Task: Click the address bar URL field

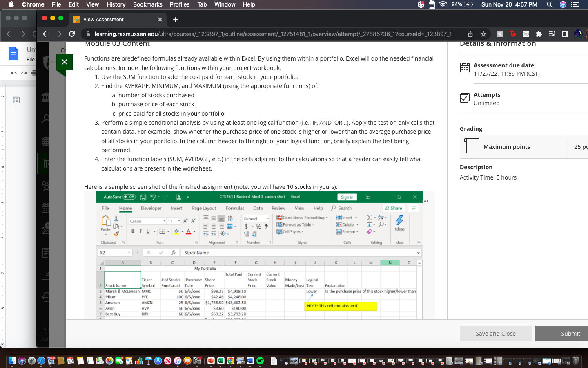Action: (273, 34)
